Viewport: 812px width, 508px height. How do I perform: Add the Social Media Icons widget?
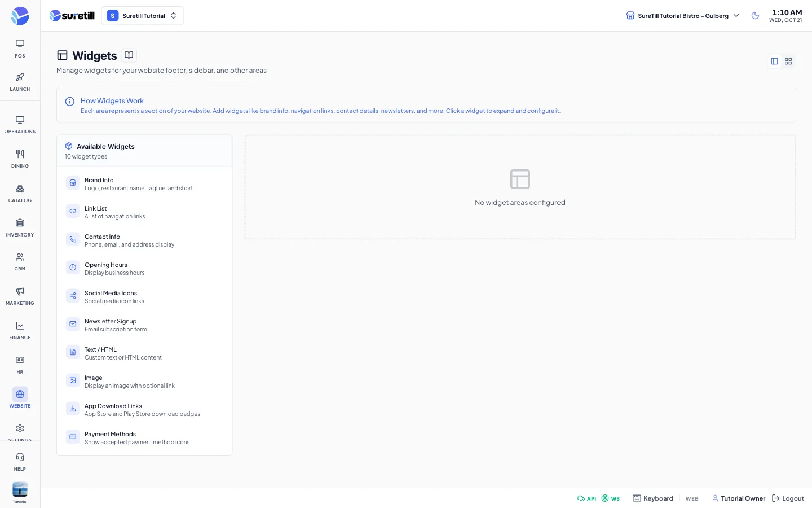point(144,297)
